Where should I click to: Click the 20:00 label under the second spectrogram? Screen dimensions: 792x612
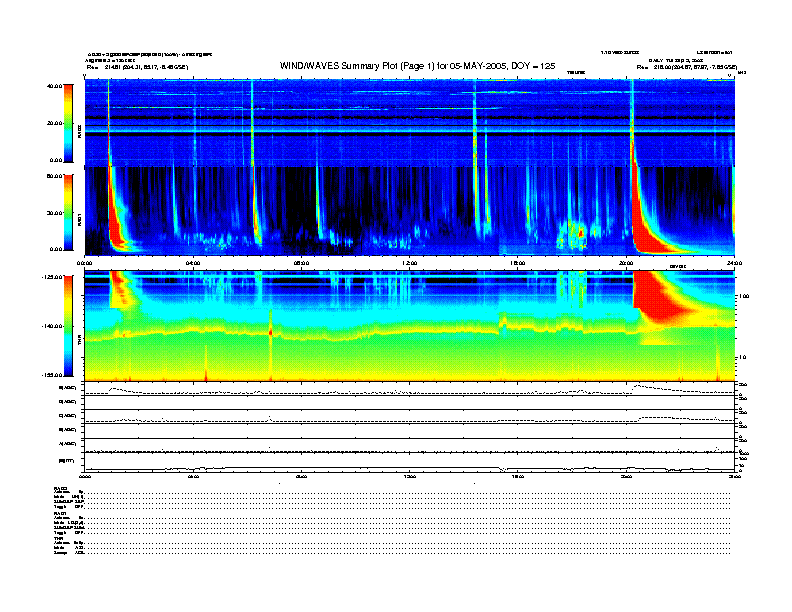(626, 263)
